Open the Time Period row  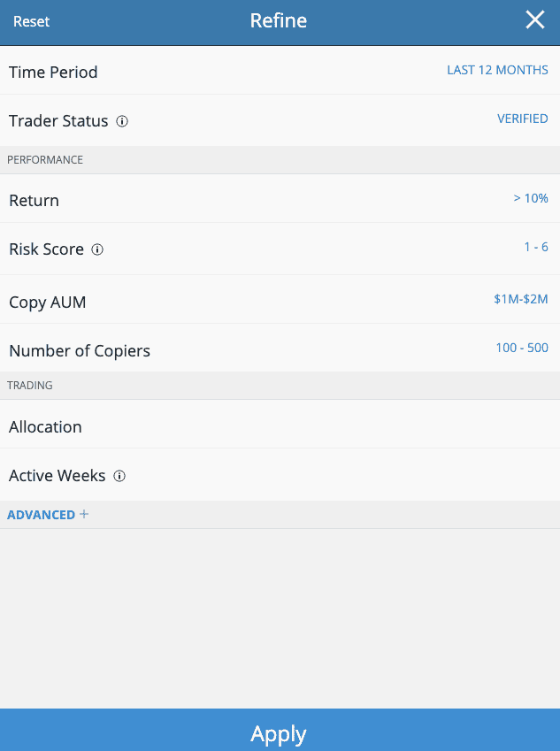coord(280,71)
